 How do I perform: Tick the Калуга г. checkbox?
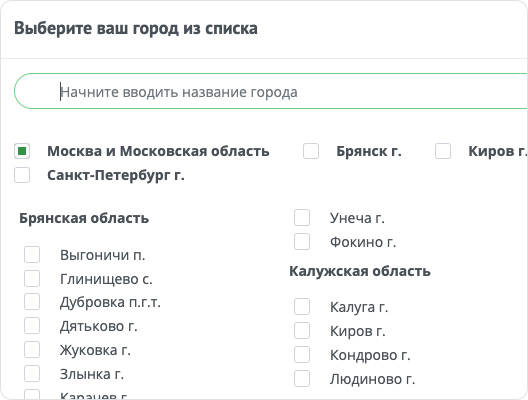[x=302, y=306]
